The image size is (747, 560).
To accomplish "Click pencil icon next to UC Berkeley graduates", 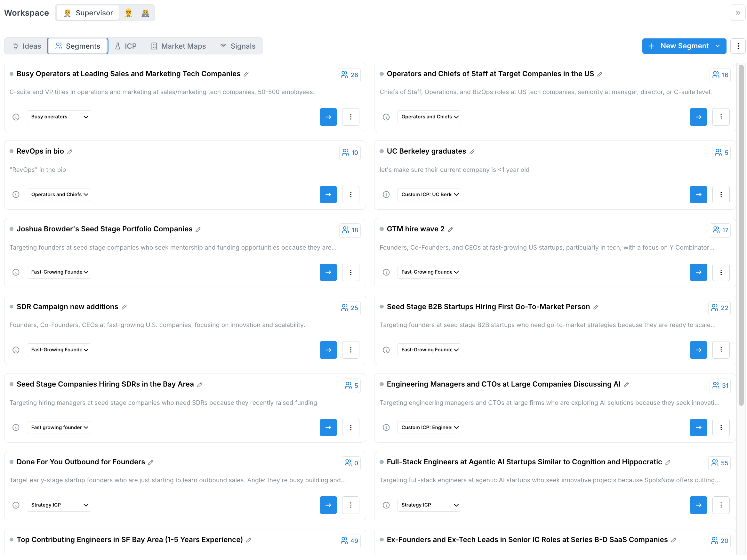I will 472,152.
